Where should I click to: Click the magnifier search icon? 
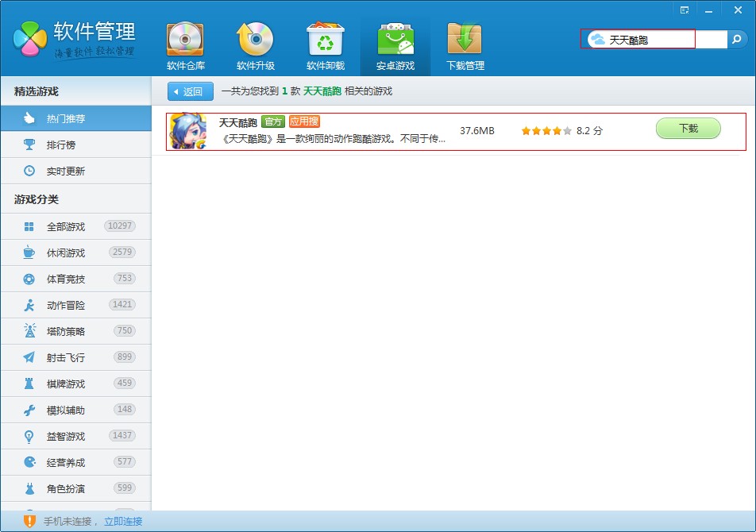tap(737, 39)
